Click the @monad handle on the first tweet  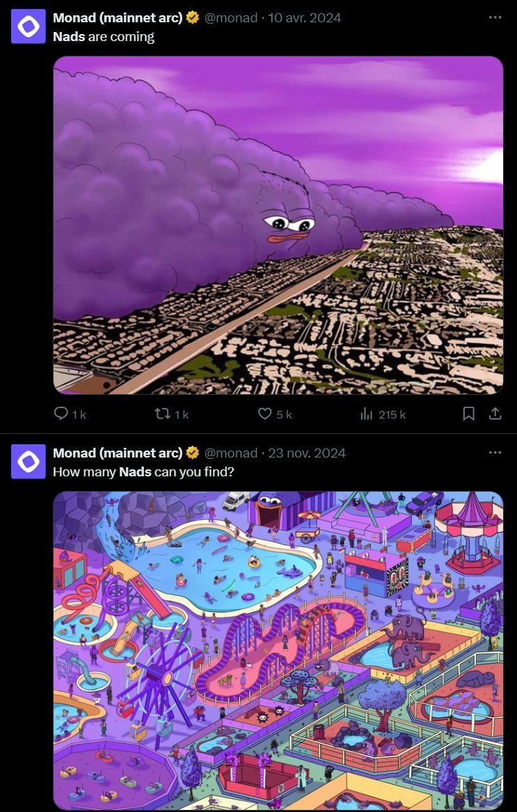click(231, 17)
